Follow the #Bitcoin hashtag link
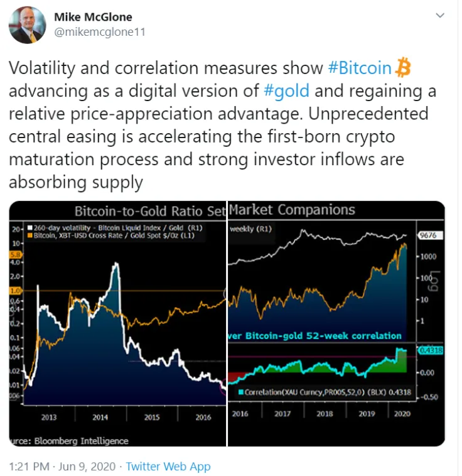 coord(360,68)
